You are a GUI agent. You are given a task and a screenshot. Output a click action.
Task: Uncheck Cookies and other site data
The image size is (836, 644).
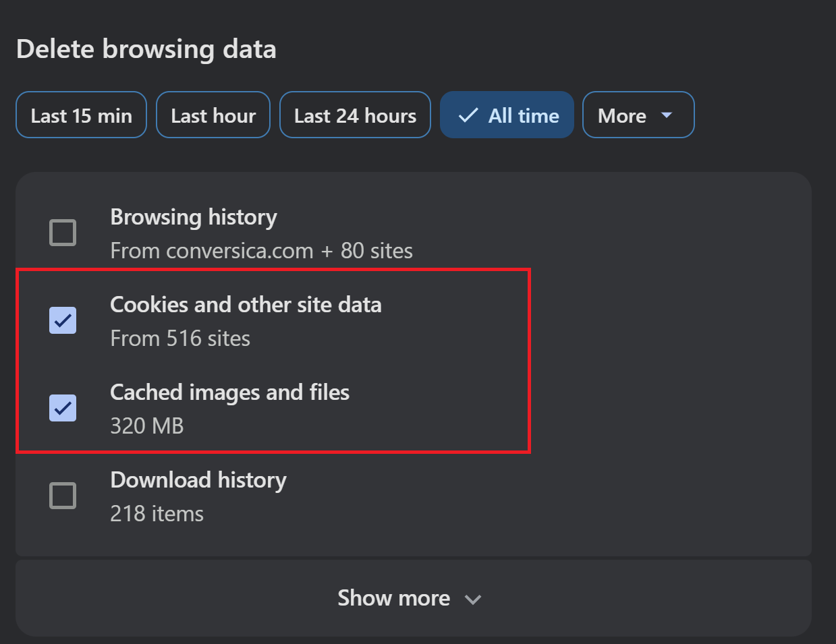[x=62, y=320]
